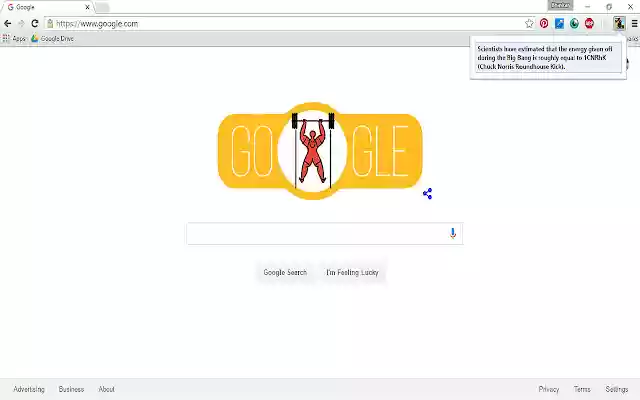Screen dimensions: 640x400
Task: Open a new tab with the new-tab button
Action: click(x=102, y=7)
